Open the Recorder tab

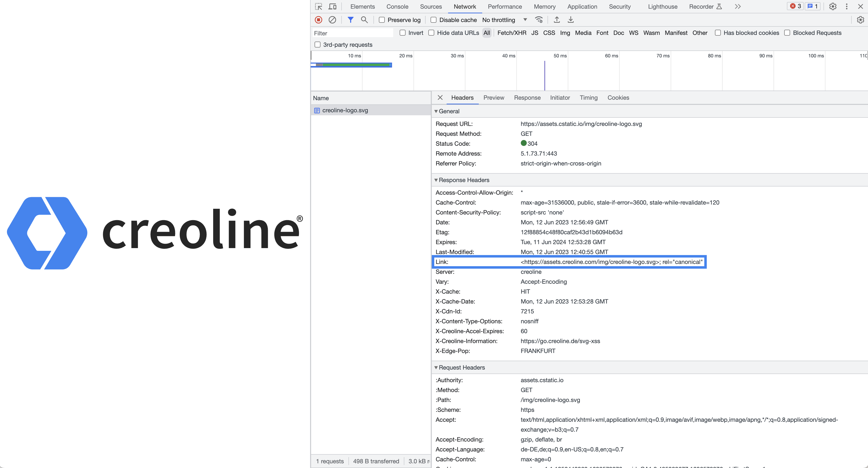(705, 6)
